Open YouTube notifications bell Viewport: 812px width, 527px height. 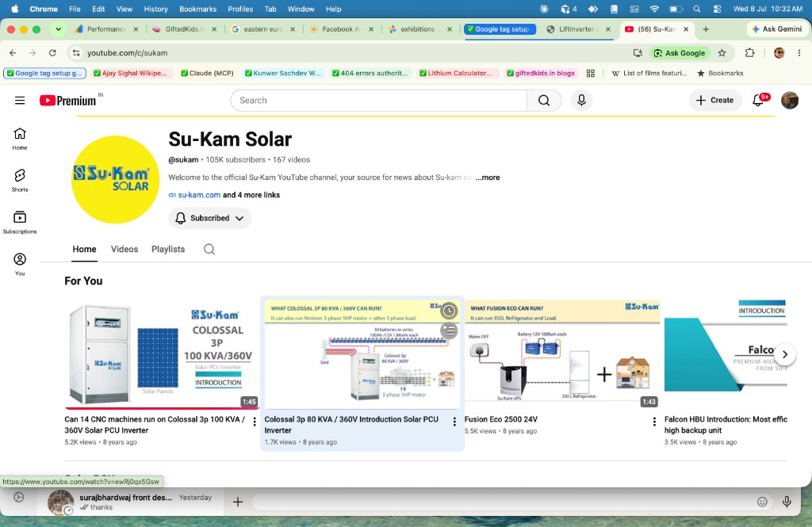759,100
